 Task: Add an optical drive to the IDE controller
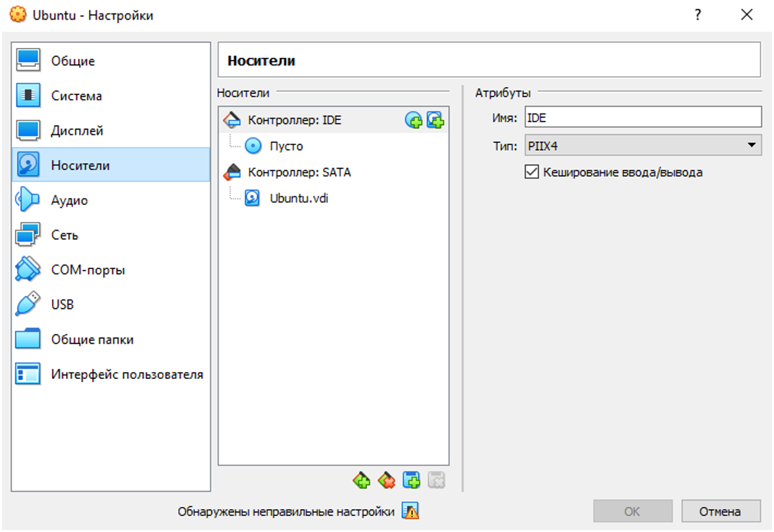(x=414, y=120)
